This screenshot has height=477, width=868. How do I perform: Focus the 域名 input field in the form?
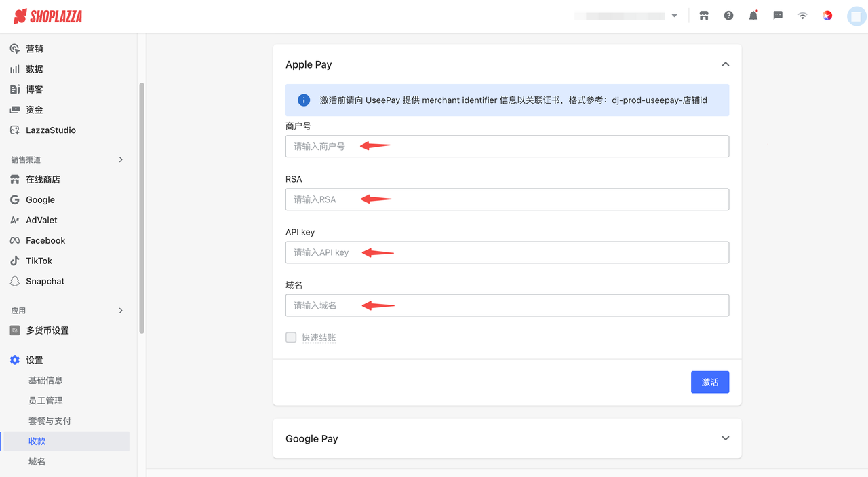[x=507, y=305]
